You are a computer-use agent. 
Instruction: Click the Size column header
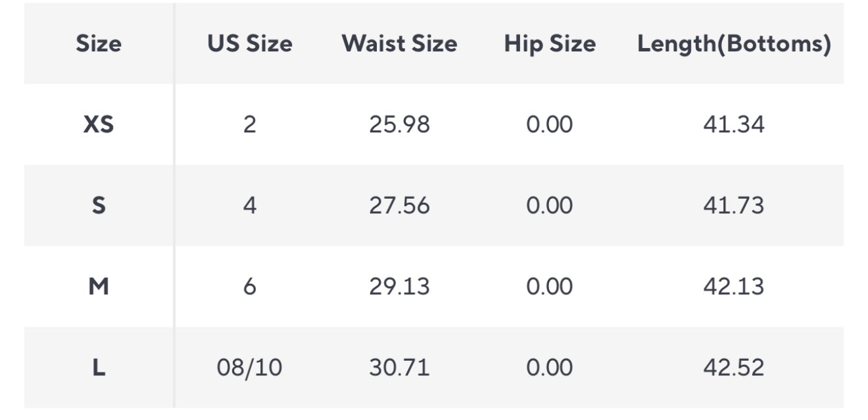point(99,44)
